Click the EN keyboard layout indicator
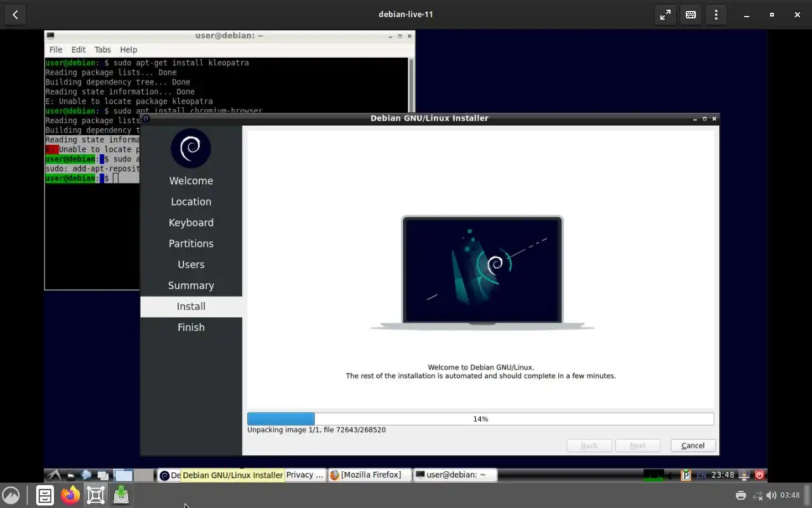This screenshot has height=508, width=812. [x=701, y=475]
